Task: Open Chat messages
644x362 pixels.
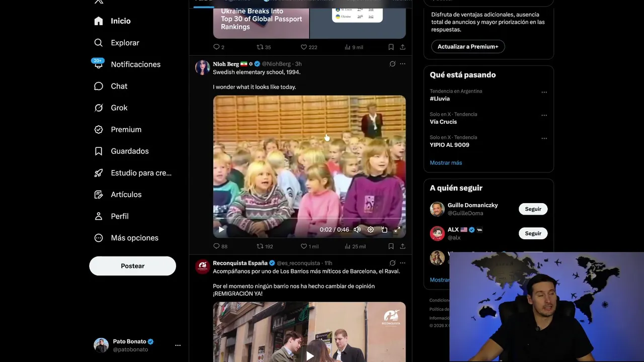Action: coord(111,86)
